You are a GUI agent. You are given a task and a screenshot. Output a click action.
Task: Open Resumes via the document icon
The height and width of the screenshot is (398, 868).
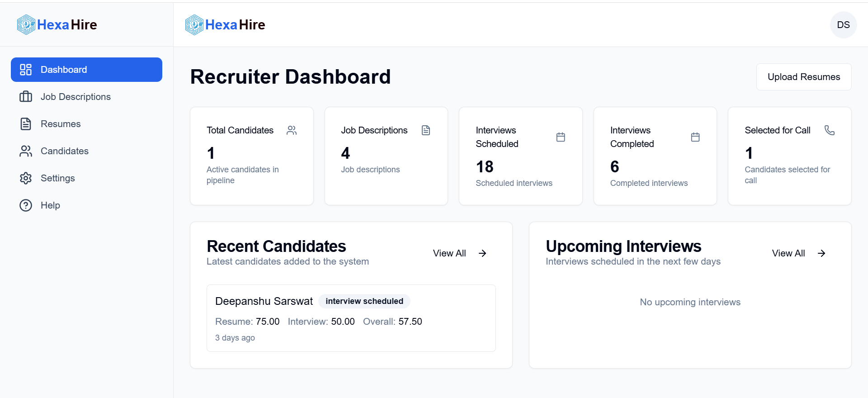[x=25, y=123]
